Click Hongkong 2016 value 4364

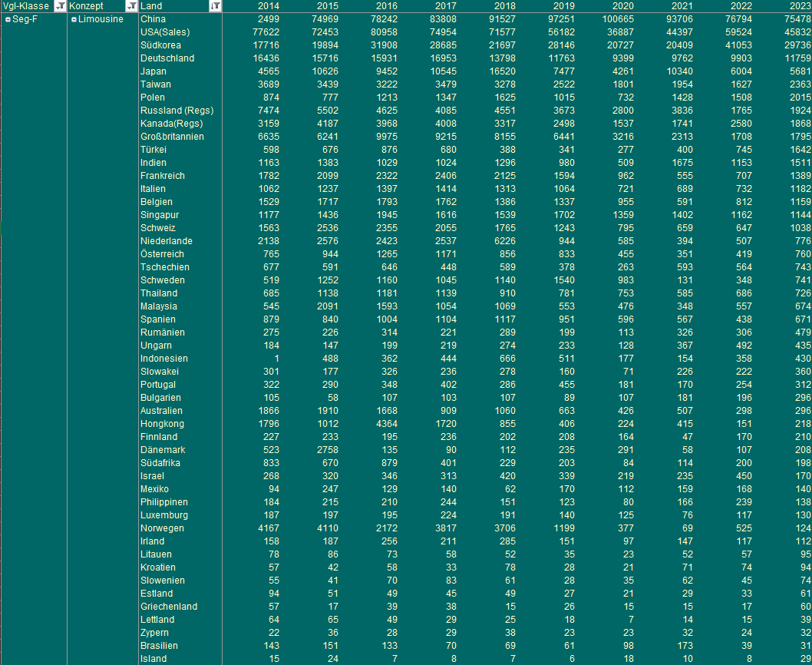386,423
